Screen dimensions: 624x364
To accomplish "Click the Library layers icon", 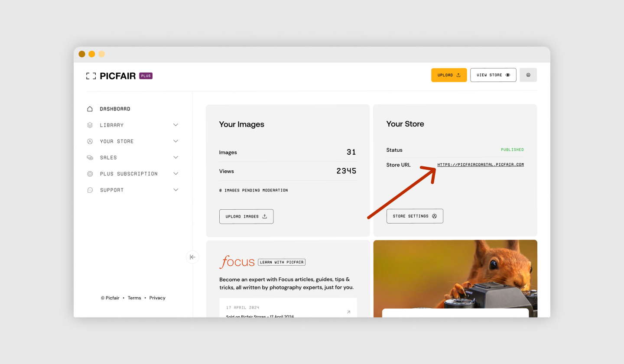I will tap(90, 125).
